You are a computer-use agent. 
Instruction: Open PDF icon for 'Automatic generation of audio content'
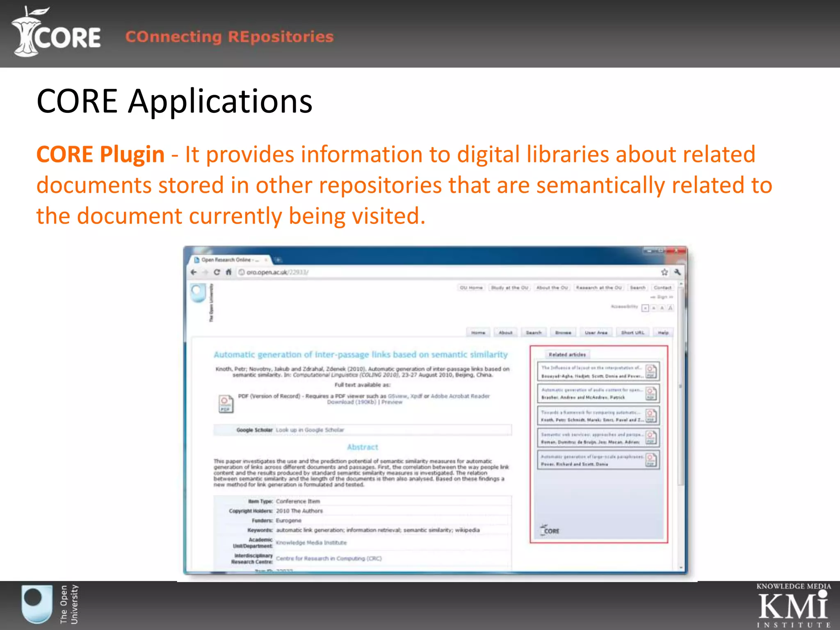pyautogui.click(x=651, y=393)
